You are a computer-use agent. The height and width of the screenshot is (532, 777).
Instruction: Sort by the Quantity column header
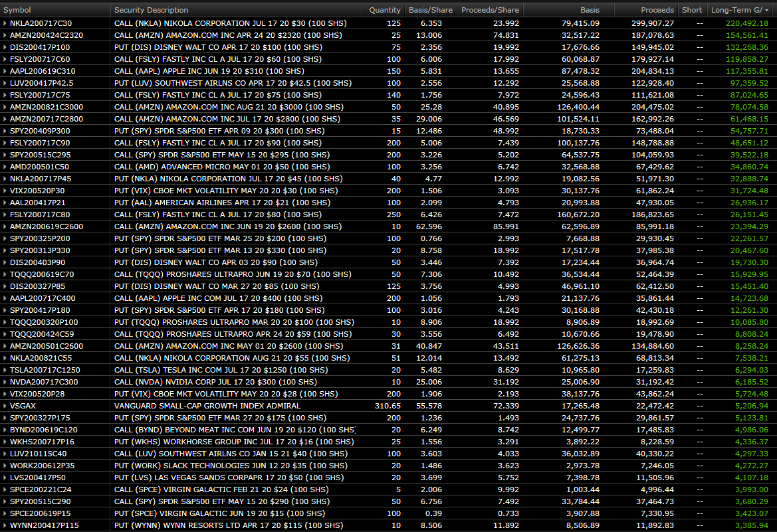[x=385, y=10]
